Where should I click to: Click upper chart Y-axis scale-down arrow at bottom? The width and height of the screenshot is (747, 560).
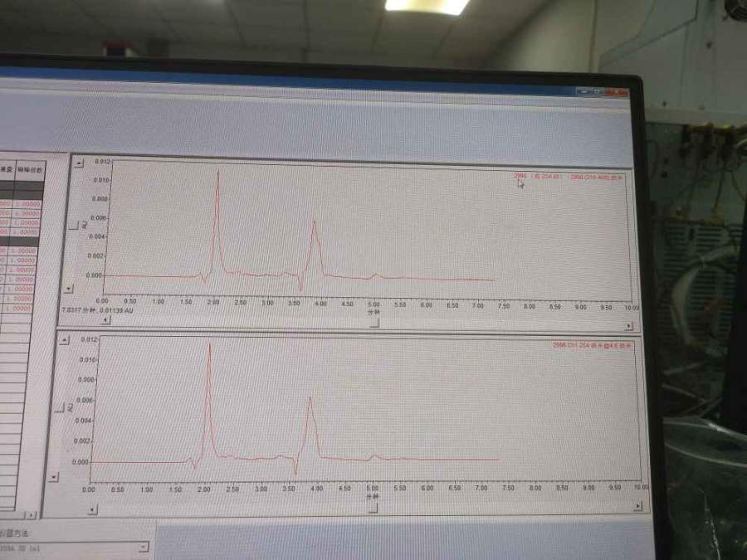69,289
